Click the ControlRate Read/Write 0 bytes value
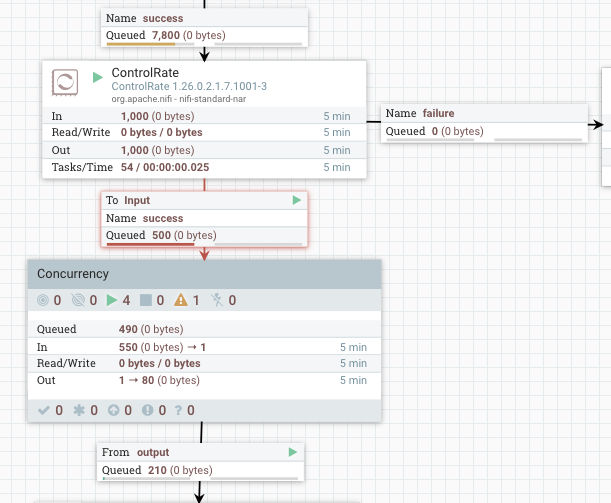Screen dimensions: 611x503 point(161,132)
